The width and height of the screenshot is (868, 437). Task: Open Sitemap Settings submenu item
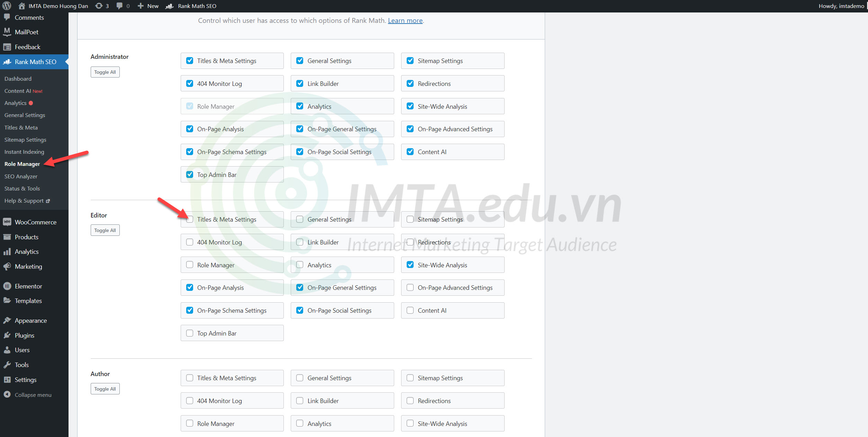(25, 140)
